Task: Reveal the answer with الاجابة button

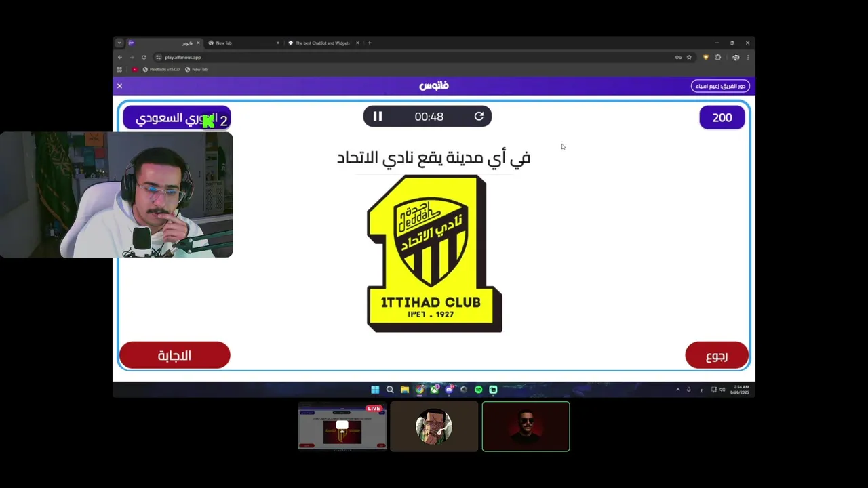Action: 175,355
